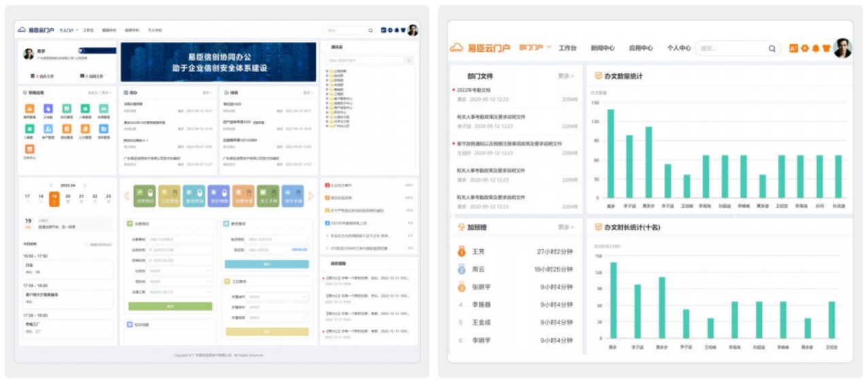Click the right orange carousel arrow beside app tiles
This screenshot has height=382, width=868.
311,196
